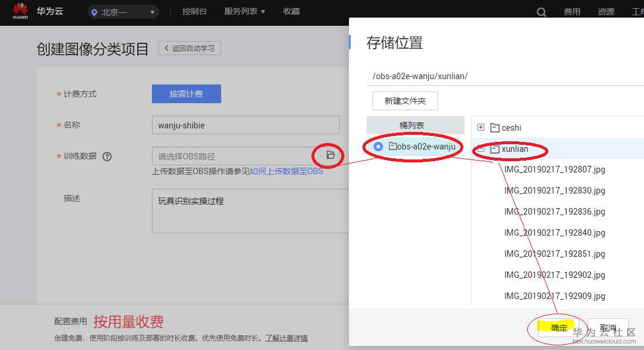Click the Huawei Cloud logo
This screenshot has height=350, width=644.
click(x=21, y=11)
